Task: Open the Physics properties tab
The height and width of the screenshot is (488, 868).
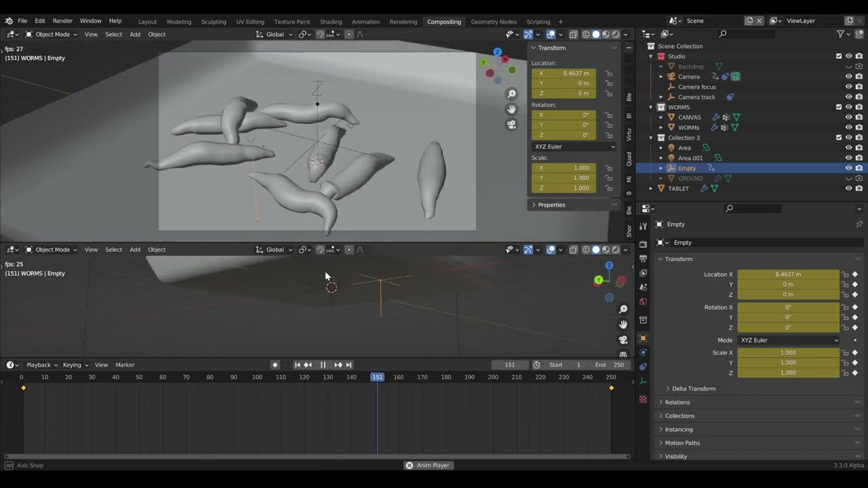Action: 643,352
